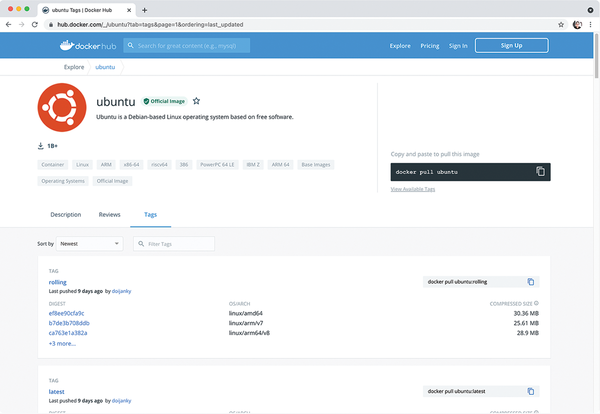
Task: Click the Official Image badge
Action: click(x=164, y=101)
